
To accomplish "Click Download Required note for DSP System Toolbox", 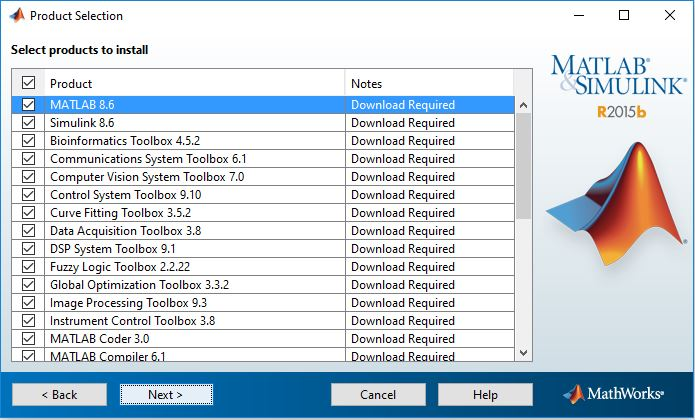I will [x=403, y=249].
